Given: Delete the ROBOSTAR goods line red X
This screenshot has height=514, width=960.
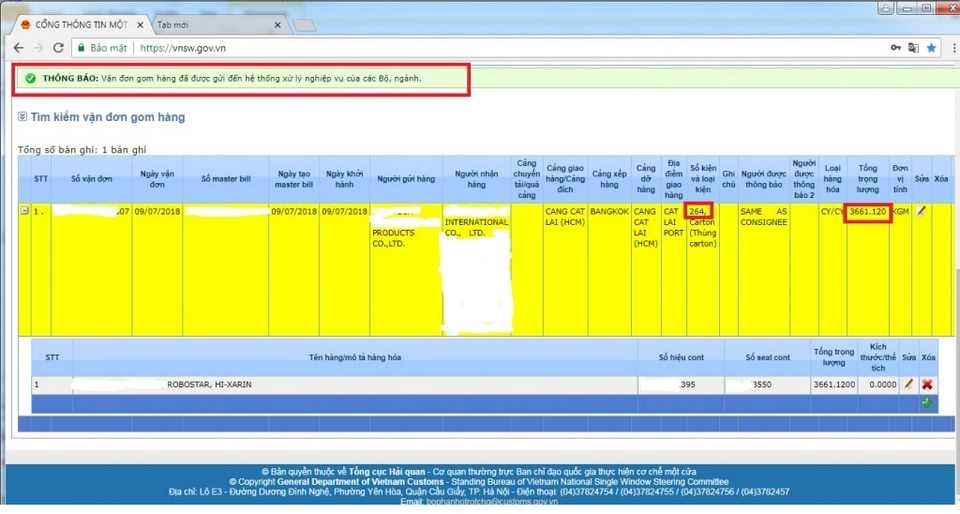Looking at the screenshot, I should click(x=927, y=384).
